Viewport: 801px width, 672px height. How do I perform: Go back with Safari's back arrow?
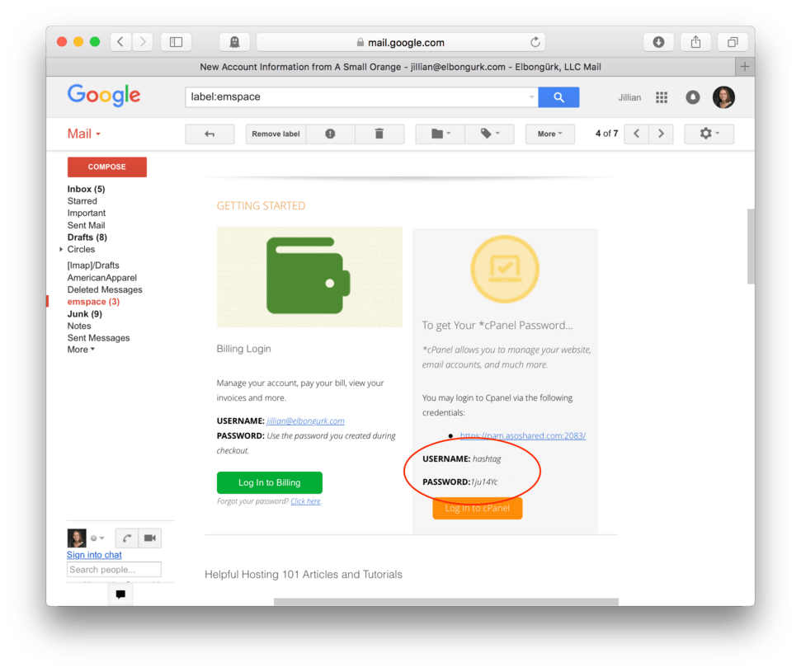click(x=121, y=42)
